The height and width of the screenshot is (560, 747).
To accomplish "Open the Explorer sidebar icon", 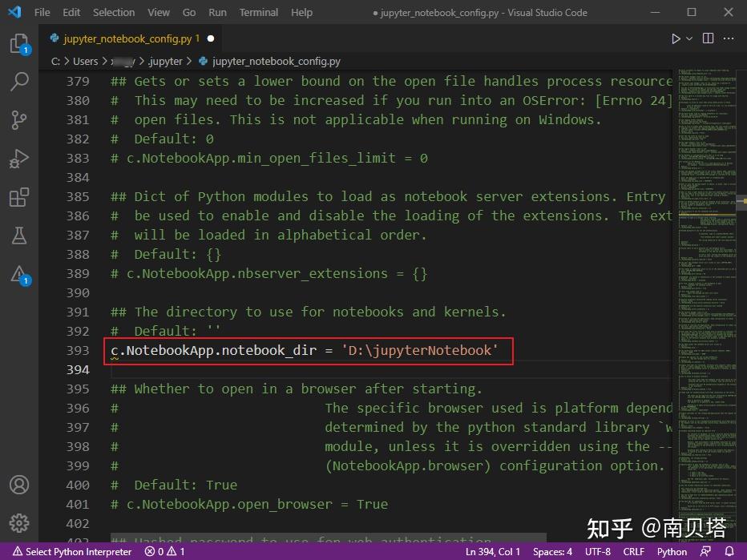I will (20, 46).
